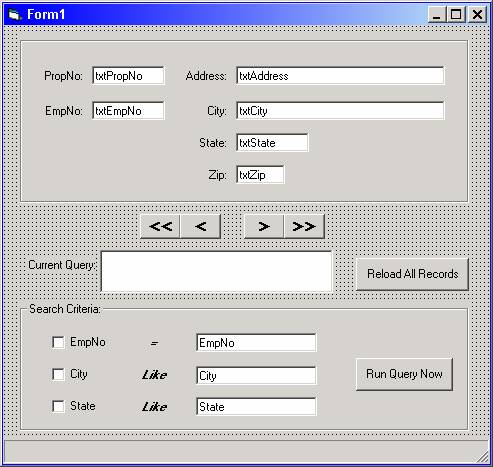Check the State search criteria checkbox
Screen dimensions: 493x467
click(x=58, y=406)
